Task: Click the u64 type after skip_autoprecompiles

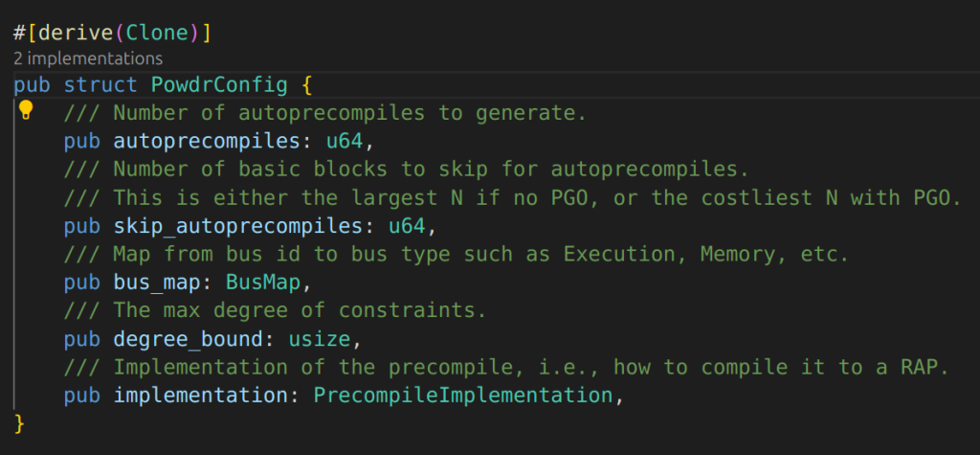Action: [x=407, y=226]
